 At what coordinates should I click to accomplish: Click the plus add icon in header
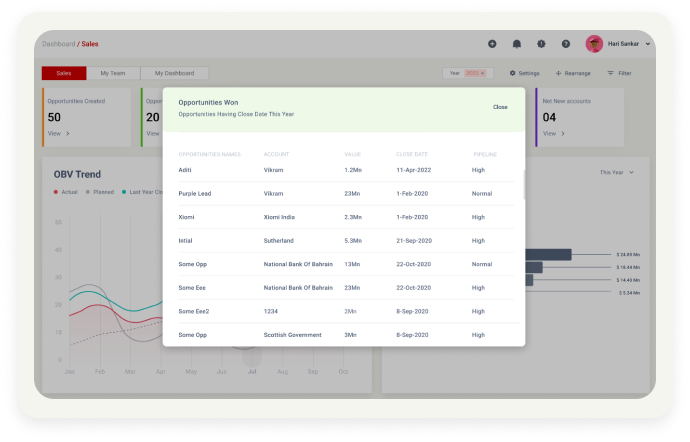(x=492, y=44)
